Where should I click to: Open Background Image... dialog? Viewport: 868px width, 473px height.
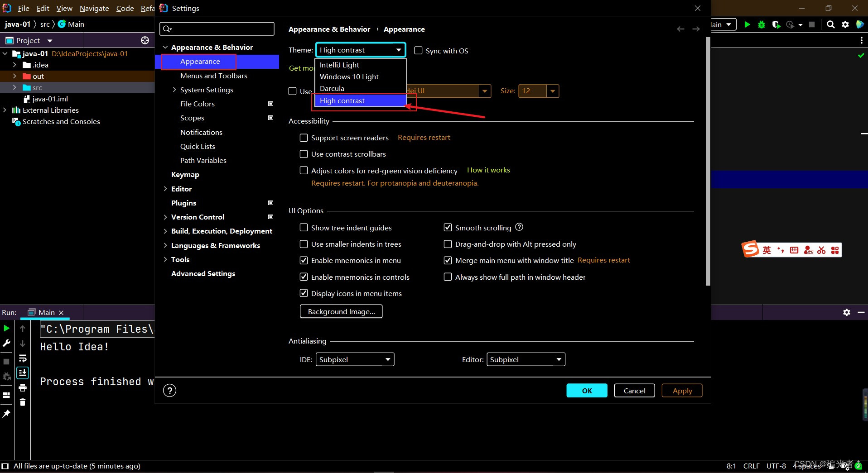coord(341,311)
